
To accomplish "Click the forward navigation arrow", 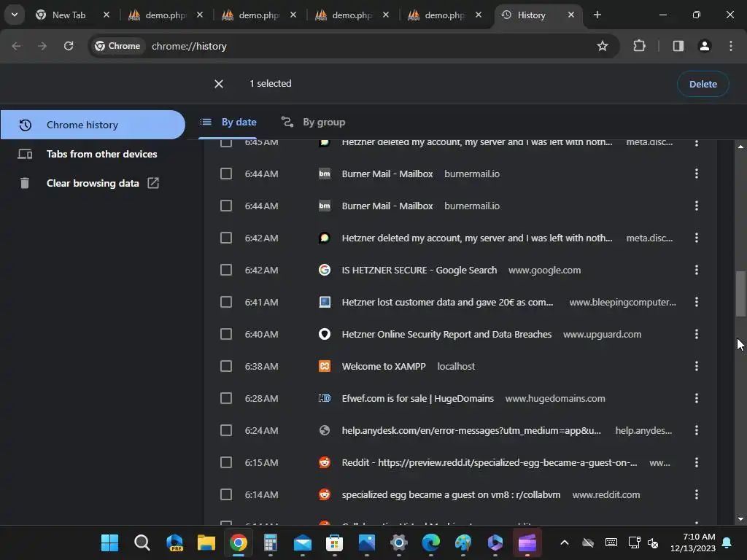I will click(x=42, y=46).
